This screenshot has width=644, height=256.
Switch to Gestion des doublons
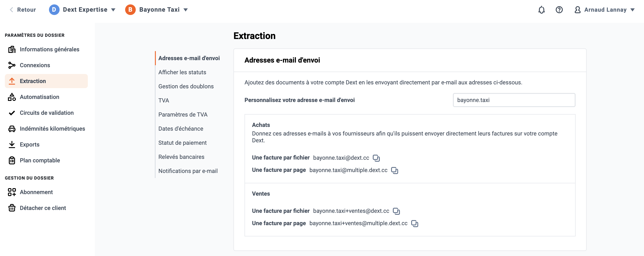click(186, 86)
